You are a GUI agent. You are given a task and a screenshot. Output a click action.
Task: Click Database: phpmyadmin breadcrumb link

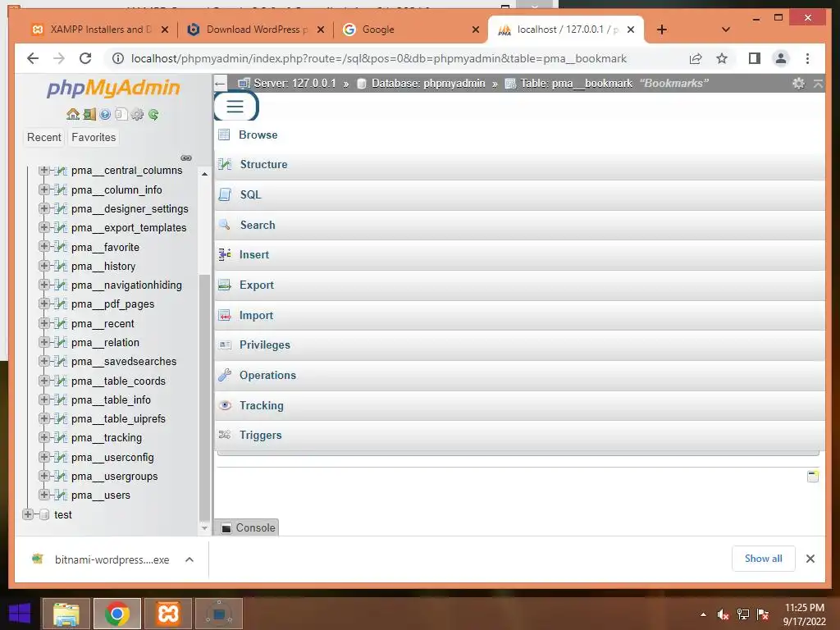(x=428, y=83)
